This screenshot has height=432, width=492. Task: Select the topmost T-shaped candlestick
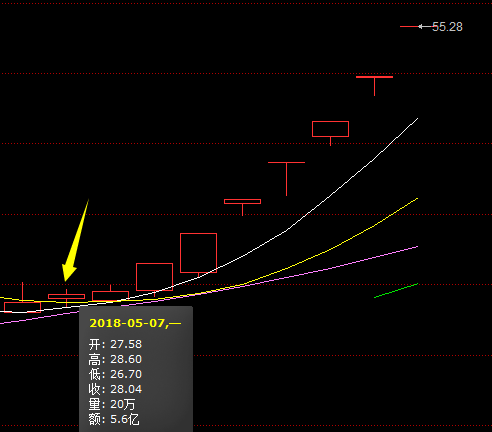pyautogui.click(x=374, y=86)
